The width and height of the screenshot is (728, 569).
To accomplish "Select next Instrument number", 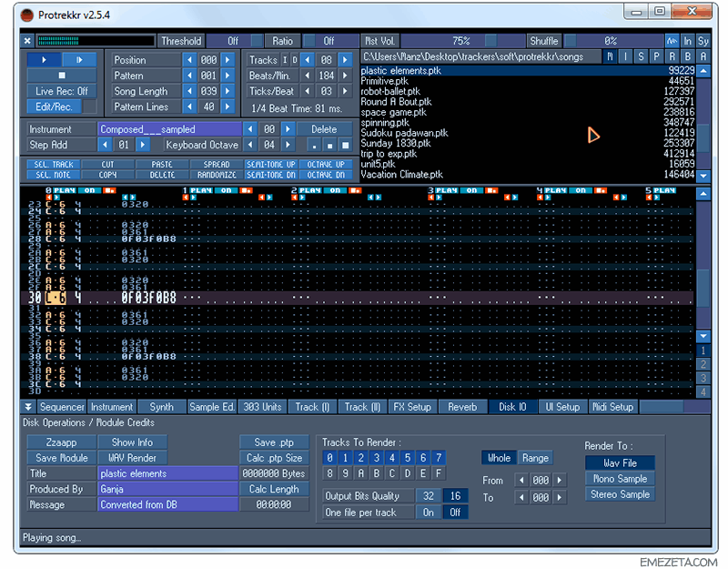I will [288, 129].
